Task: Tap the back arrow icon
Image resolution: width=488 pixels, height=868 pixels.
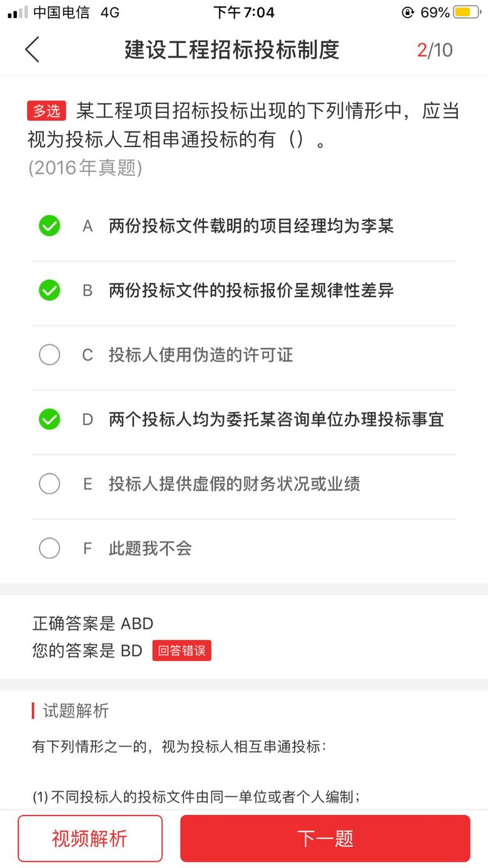Action: 32,49
